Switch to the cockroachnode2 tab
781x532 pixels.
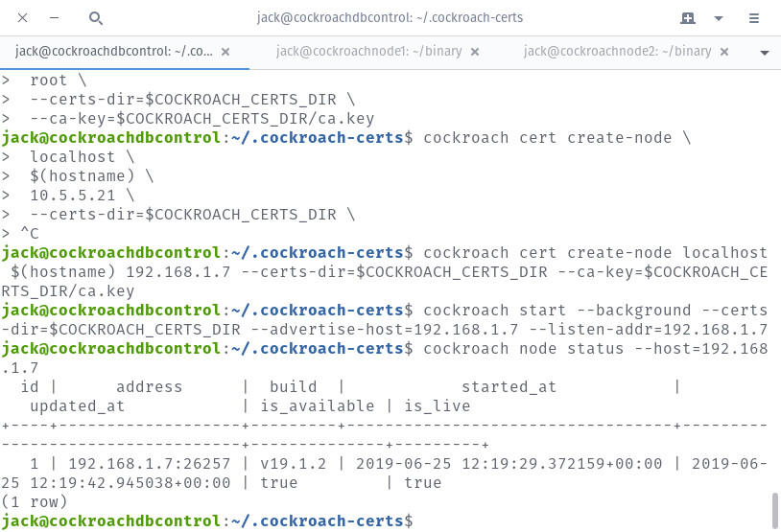point(617,51)
